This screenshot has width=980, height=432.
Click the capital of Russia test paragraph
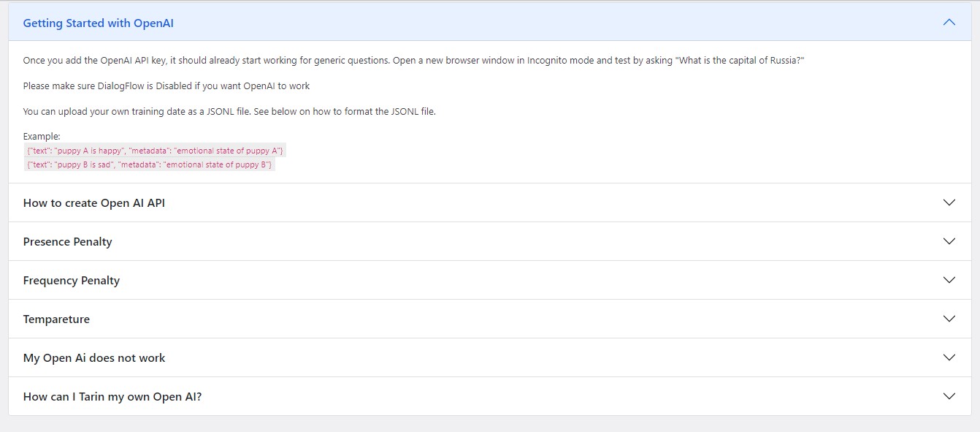coord(413,61)
